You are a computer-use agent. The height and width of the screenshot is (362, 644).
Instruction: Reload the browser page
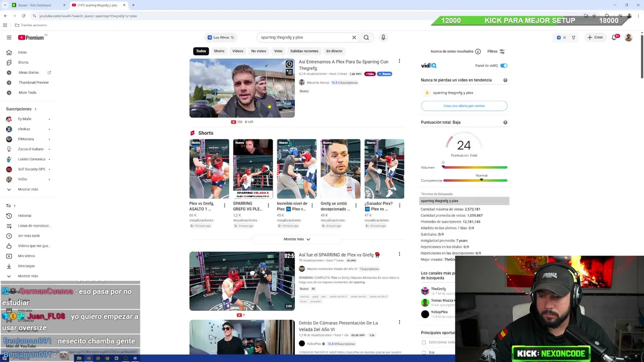point(23,16)
